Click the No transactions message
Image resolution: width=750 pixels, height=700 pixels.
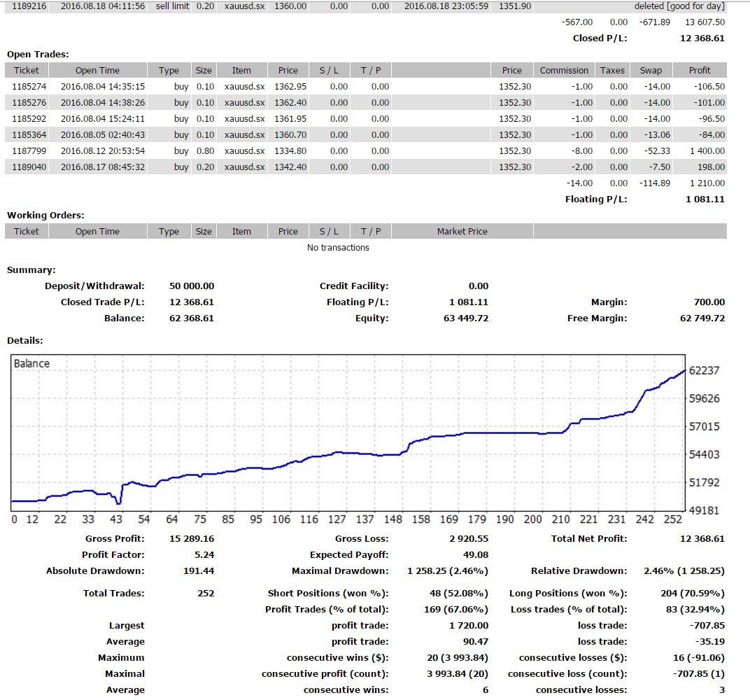coord(338,247)
